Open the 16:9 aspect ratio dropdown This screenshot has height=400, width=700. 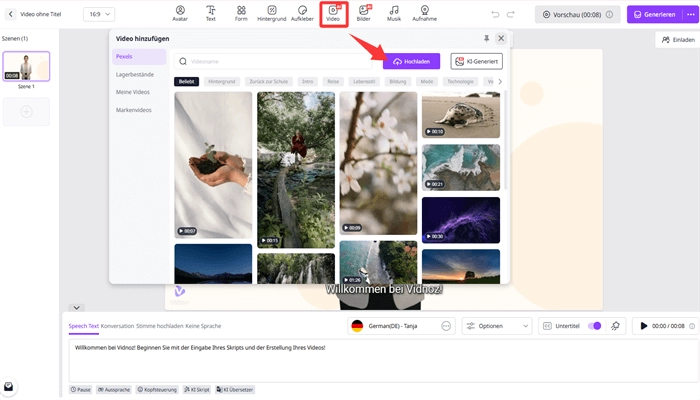99,14
